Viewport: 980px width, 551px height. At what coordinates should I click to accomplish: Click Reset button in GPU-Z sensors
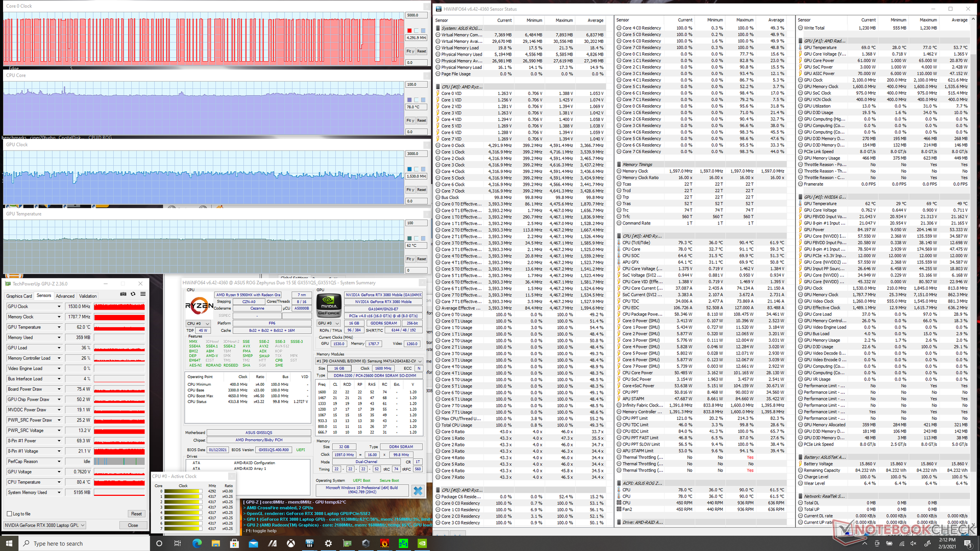(136, 514)
